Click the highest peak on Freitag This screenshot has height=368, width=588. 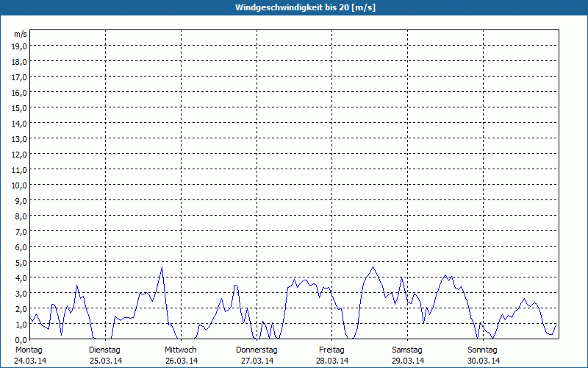(x=373, y=267)
